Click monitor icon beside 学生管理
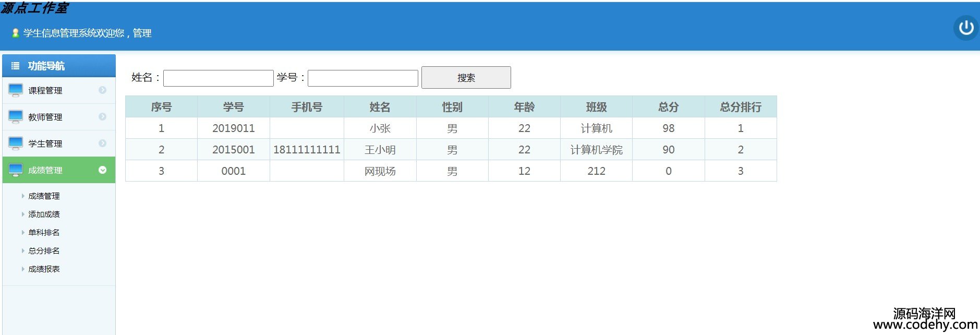This screenshot has height=335, width=980. [16, 143]
